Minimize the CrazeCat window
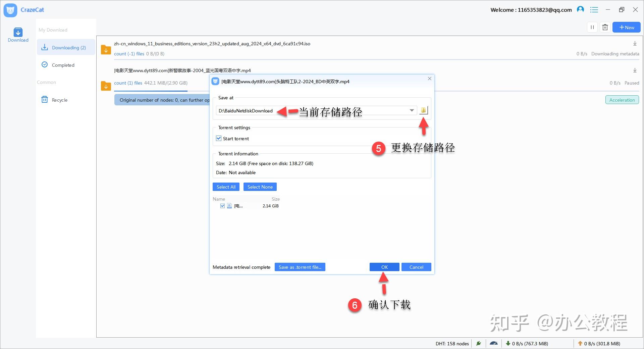 pyautogui.click(x=608, y=10)
